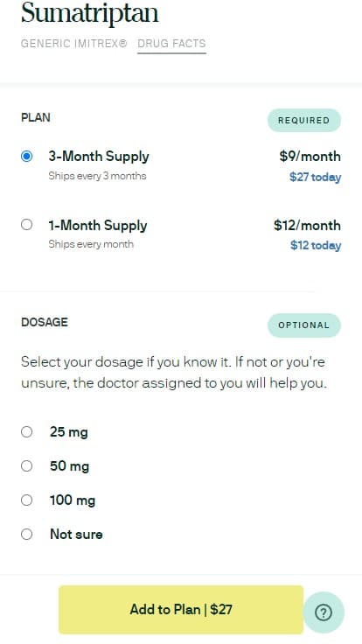The image size is (362, 644).
Task: Click the $9/month price text
Action: (x=310, y=156)
